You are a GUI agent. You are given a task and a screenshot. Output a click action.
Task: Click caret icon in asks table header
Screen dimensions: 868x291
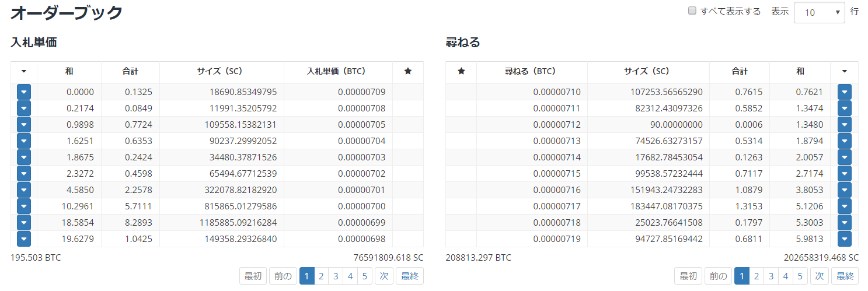pos(844,71)
